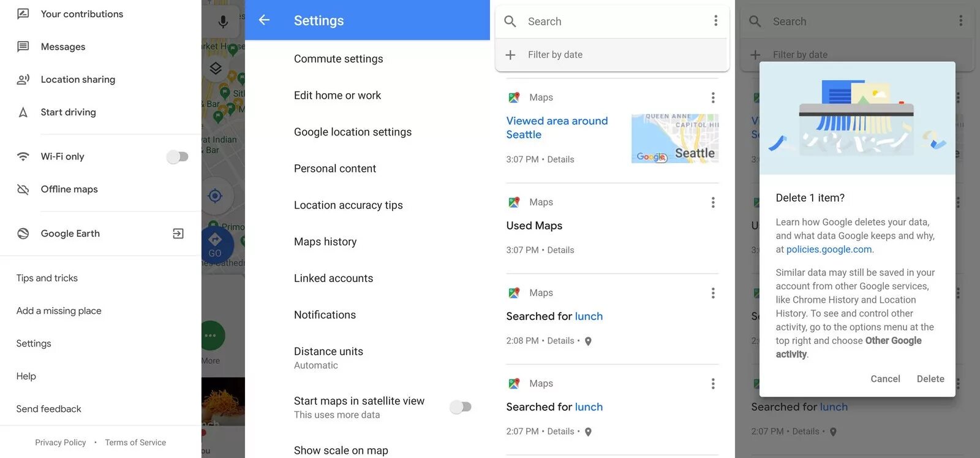Enable Start maps in satellite view

click(x=461, y=407)
